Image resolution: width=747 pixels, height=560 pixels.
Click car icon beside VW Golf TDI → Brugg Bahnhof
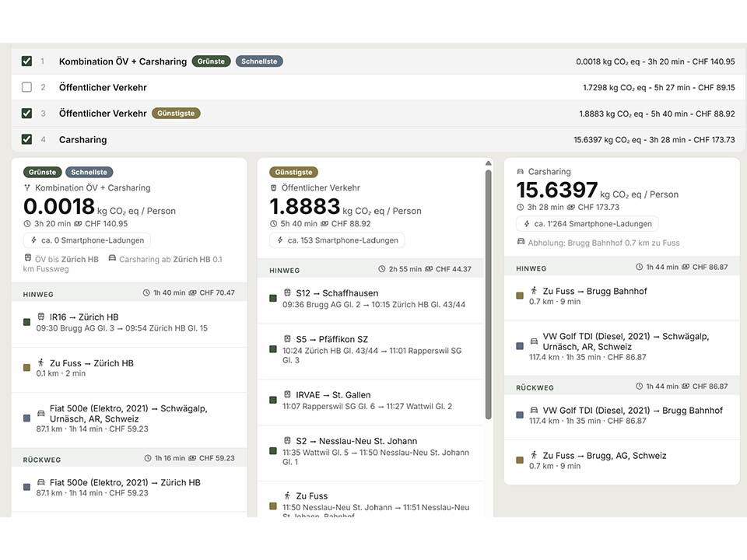(x=534, y=410)
